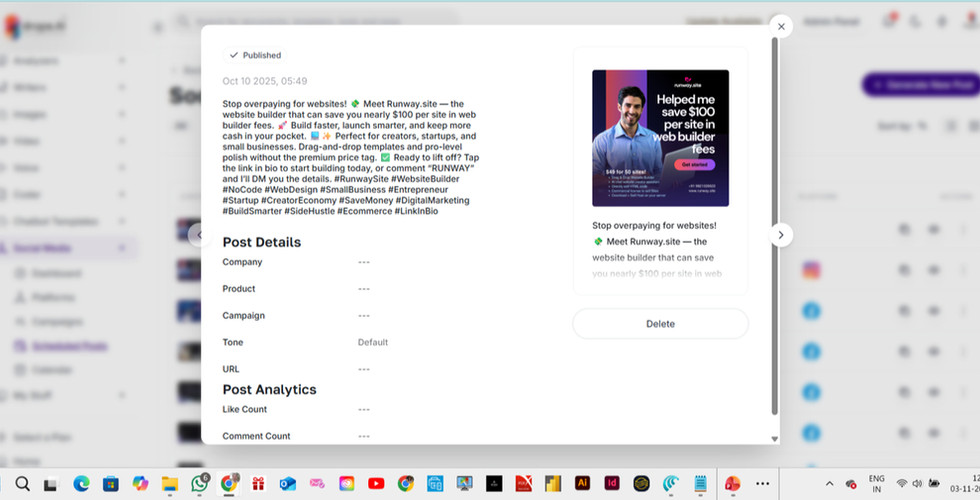
Task: Open Copilot from the taskbar
Action: (x=140, y=484)
